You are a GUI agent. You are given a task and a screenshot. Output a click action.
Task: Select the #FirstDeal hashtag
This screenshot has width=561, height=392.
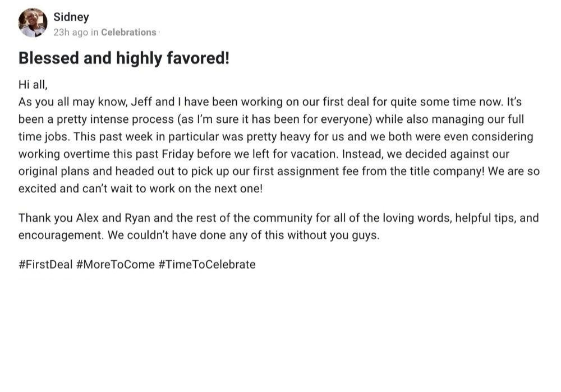tap(45, 264)
